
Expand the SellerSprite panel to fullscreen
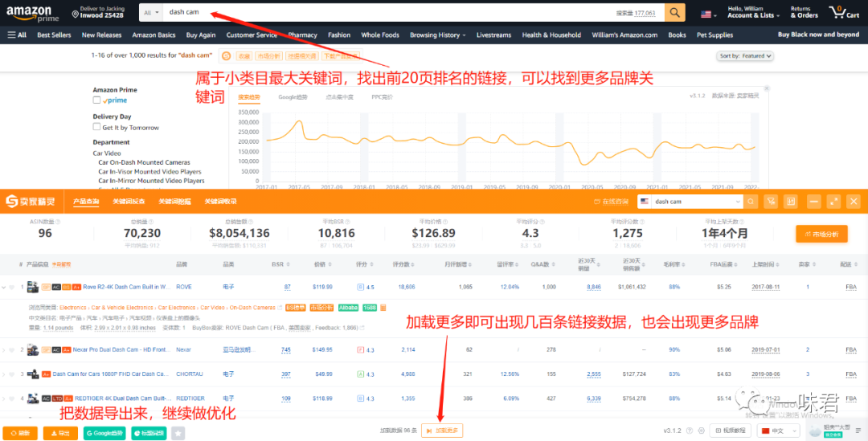[833, 202]
